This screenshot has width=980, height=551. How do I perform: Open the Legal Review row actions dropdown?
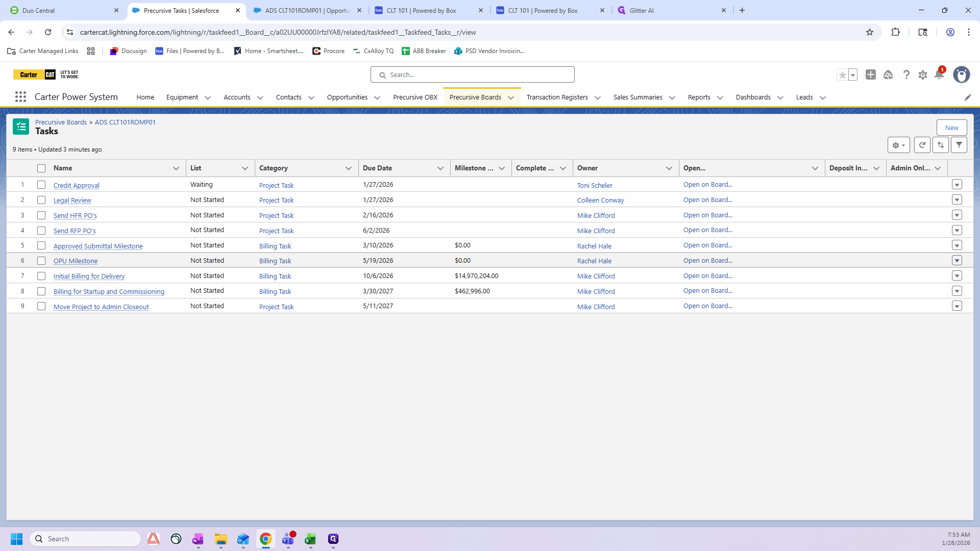(x=957, y=200)
